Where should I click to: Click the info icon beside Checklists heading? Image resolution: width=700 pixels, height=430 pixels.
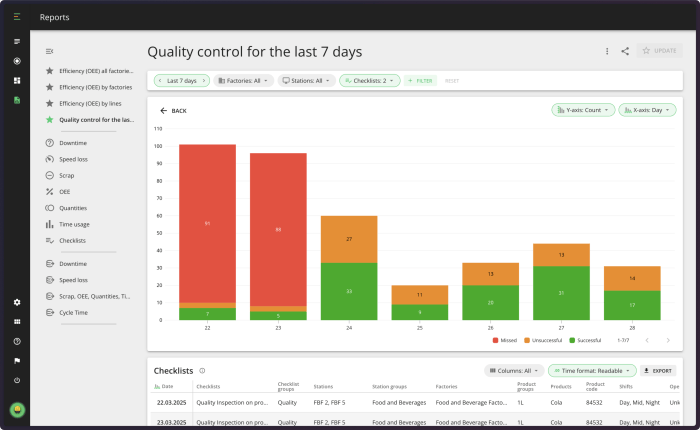point(202,371)
